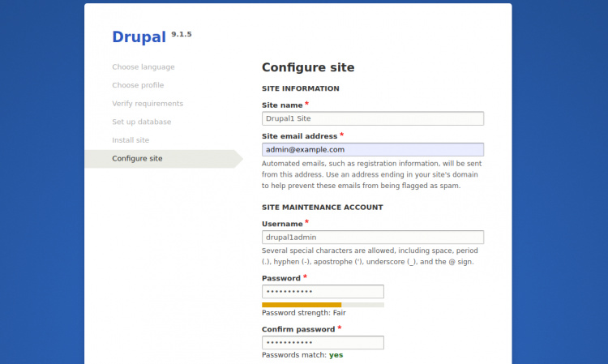608x364 pixels.
Task: Click the Confirm password field
Action: click(323, 343)
